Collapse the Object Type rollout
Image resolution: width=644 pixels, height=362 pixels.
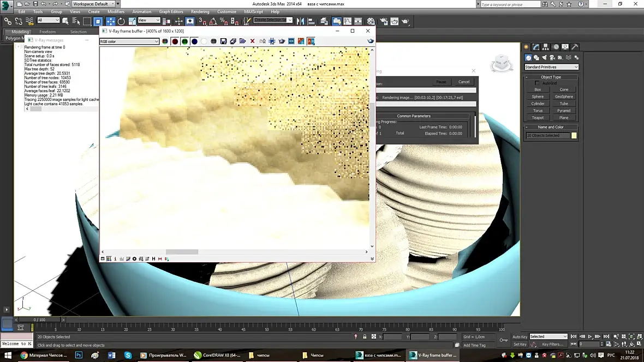[551, 77]
